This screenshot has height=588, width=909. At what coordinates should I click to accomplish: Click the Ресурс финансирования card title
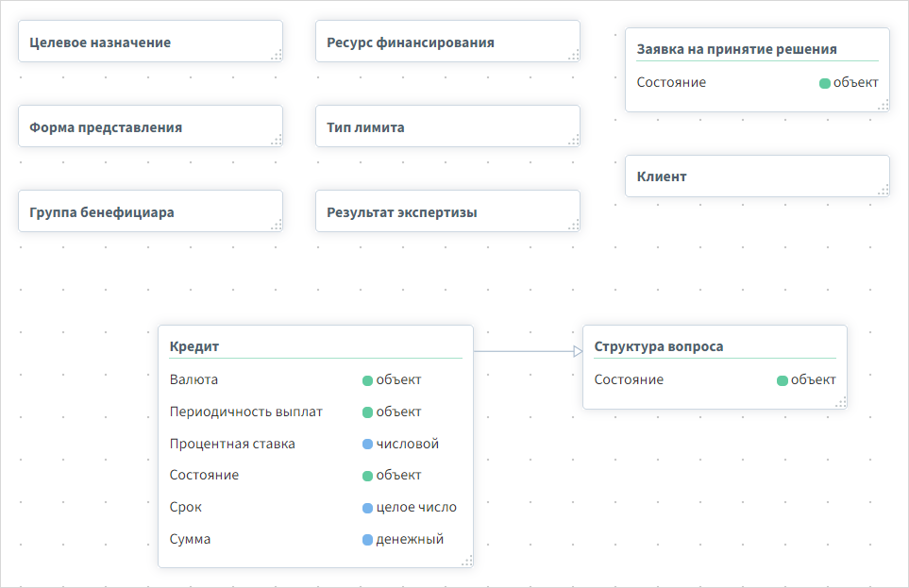411,42
